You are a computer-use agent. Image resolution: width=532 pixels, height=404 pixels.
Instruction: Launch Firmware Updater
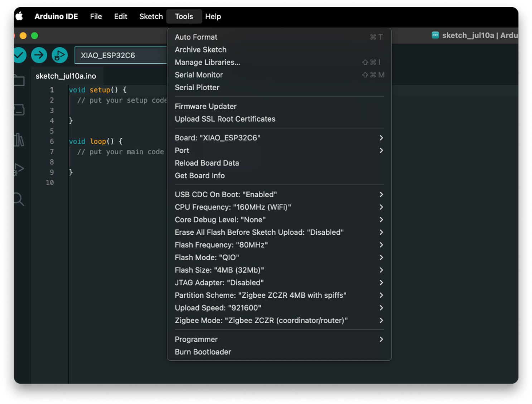click(279, 106)
